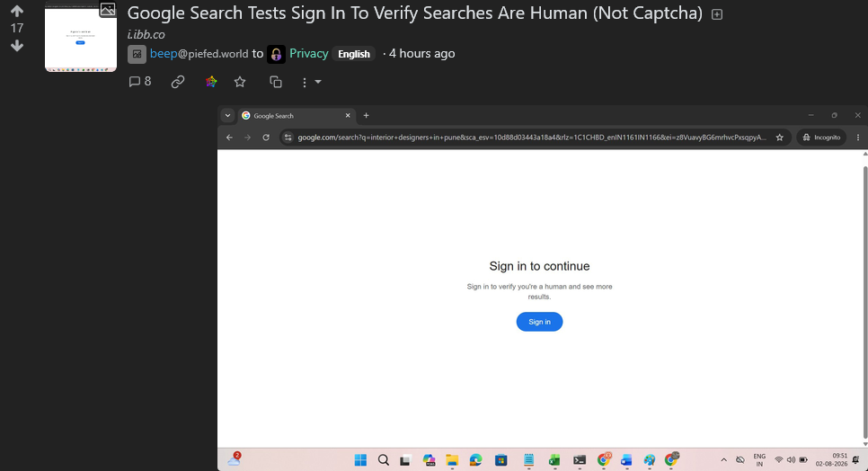
Task: Go back in Chrome
Action: (229, 138)
